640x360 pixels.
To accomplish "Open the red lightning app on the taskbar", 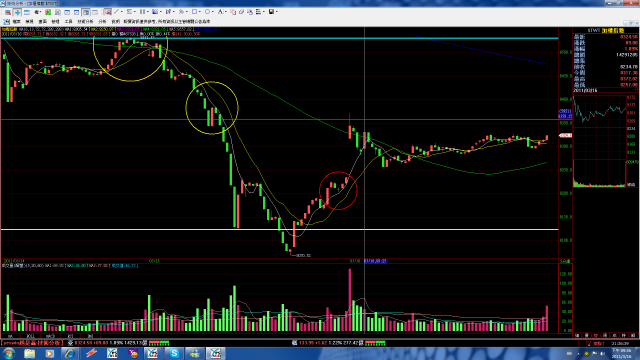I will point(91,353).
